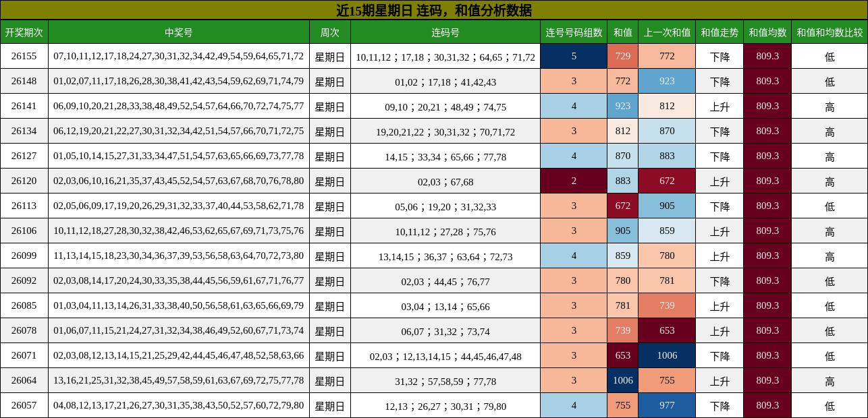Select average 809.3 in row 26092

click(x=767, y=281)
